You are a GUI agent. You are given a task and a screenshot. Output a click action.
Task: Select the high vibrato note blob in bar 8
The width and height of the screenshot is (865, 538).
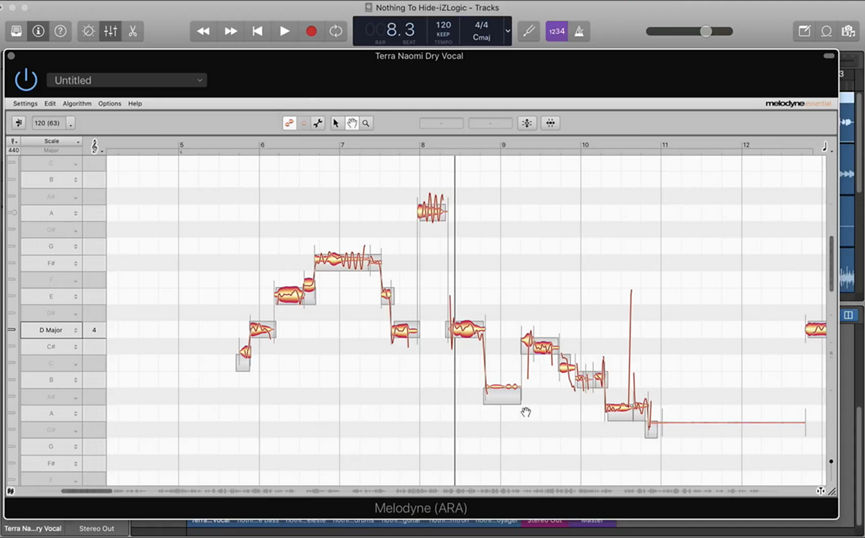(431, 210)
